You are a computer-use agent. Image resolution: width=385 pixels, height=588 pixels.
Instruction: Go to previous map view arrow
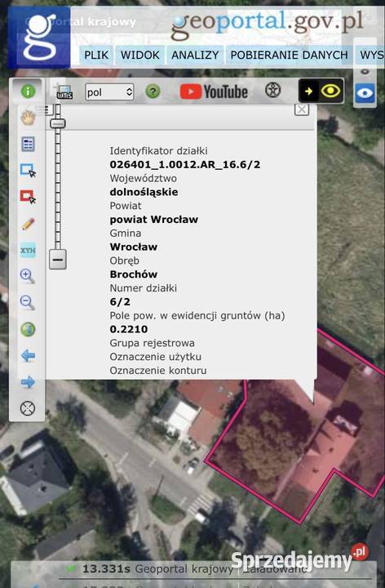point(28,355)
